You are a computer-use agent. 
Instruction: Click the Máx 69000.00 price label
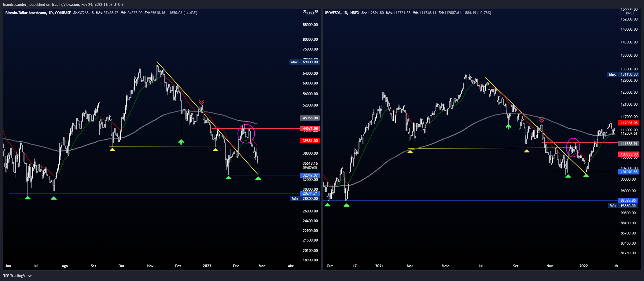[304, 62]
